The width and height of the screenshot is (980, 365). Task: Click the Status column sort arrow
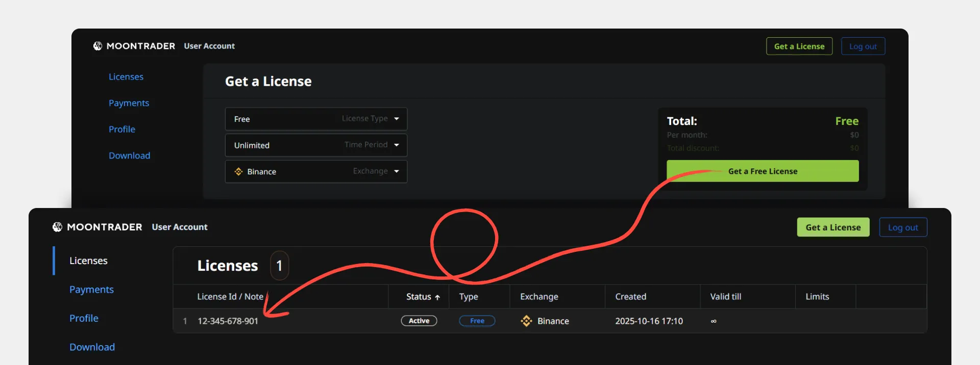[437, 297]
